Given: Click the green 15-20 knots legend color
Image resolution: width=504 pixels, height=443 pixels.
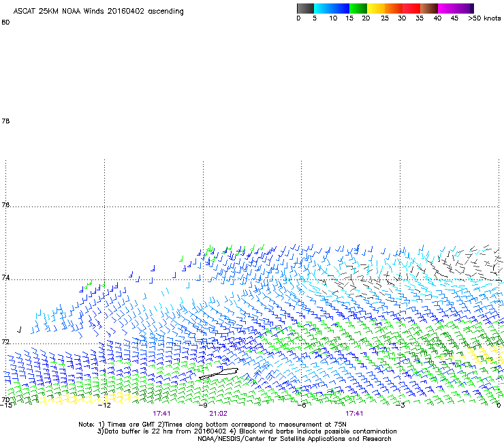Looking at the screenshot, I should [358, 8].
